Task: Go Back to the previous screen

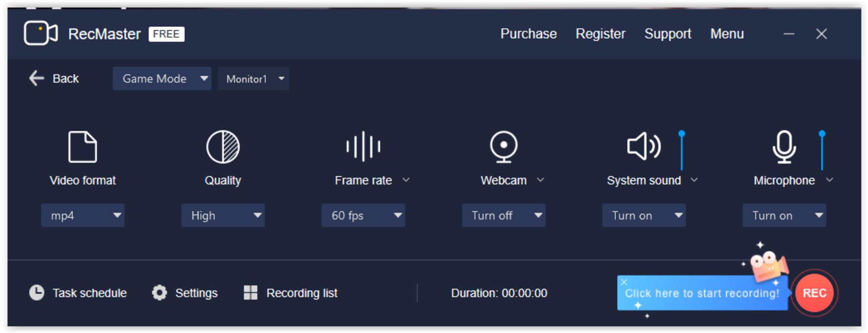Action: (54, 78)
